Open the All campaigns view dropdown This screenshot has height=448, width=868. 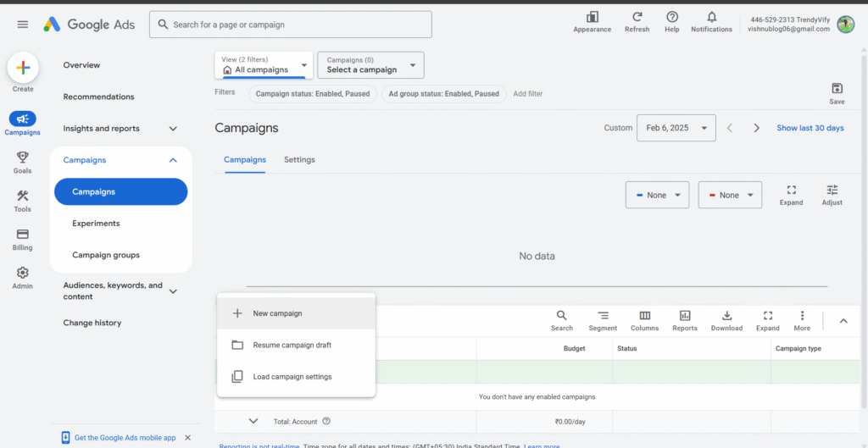point(264,65)
